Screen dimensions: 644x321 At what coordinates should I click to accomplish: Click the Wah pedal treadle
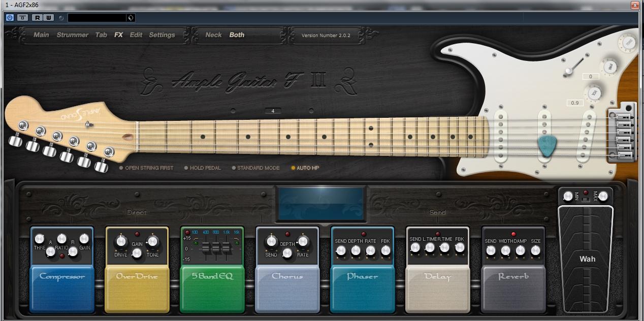tap(588, 259)
